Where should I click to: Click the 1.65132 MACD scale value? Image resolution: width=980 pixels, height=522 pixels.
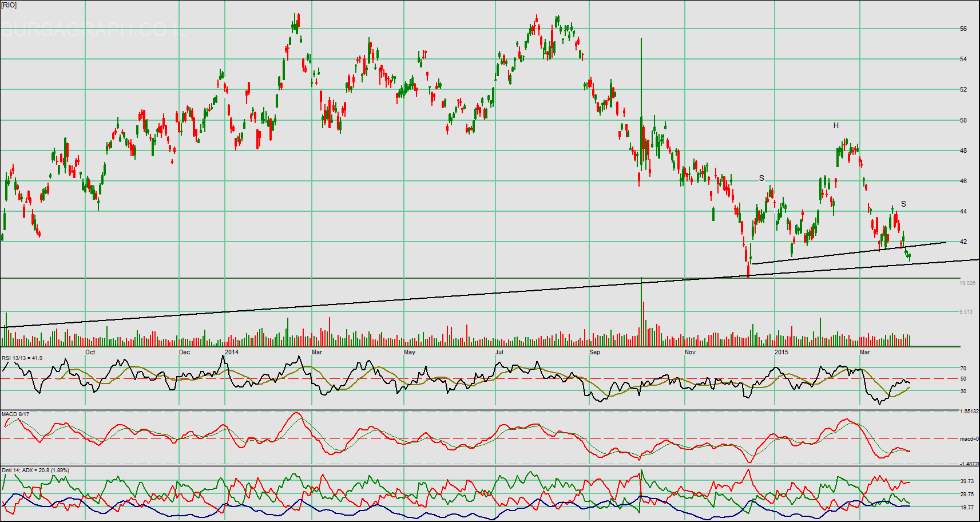click(969, 412)
